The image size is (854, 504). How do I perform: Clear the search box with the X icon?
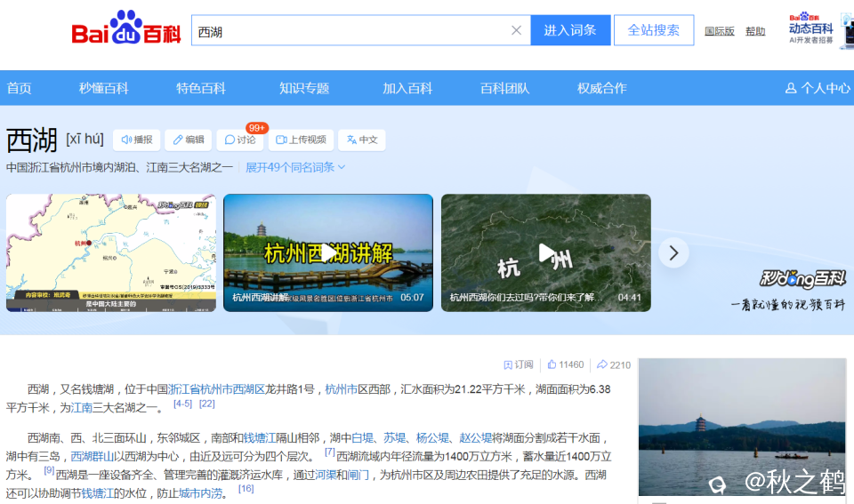[516, 30]
